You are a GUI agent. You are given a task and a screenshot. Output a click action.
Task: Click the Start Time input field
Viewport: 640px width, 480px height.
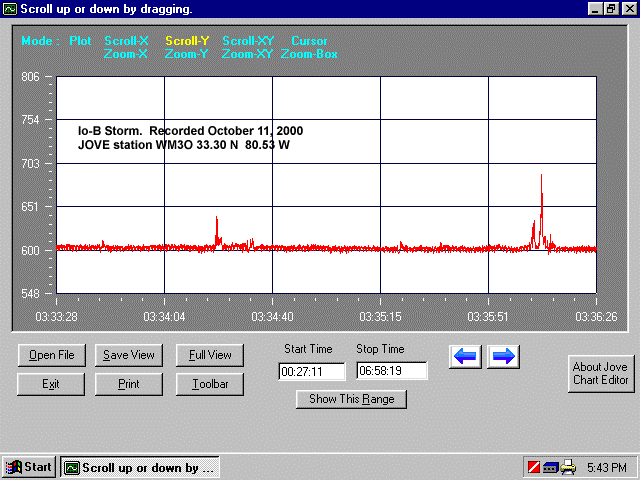(313, 371)
